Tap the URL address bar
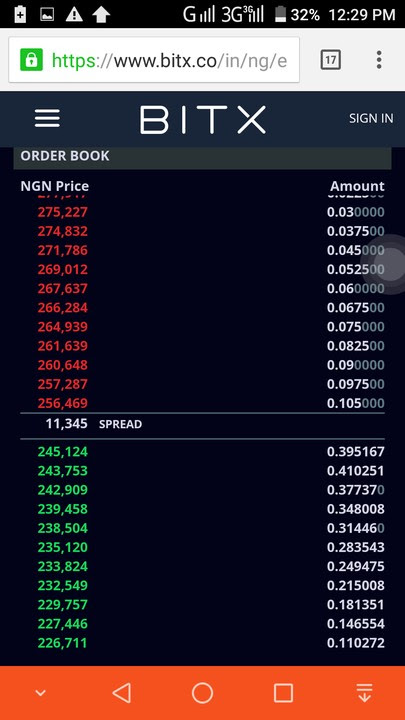The width and height of the screenshot is (405, 720). [x=154, y=60]
